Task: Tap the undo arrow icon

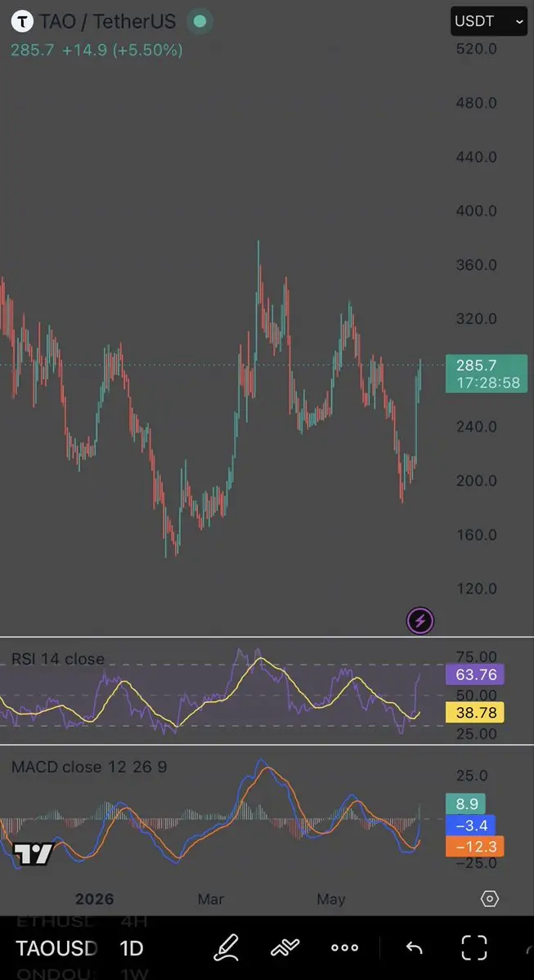Action: pos(414,947)
